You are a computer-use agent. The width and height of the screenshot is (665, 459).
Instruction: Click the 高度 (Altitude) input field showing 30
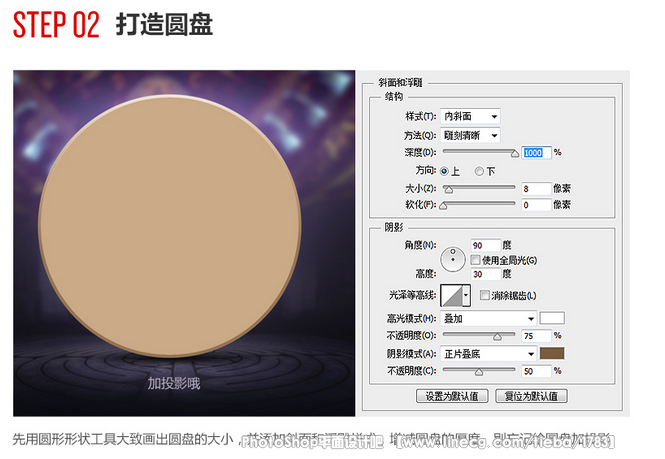[x=485, y=273]
